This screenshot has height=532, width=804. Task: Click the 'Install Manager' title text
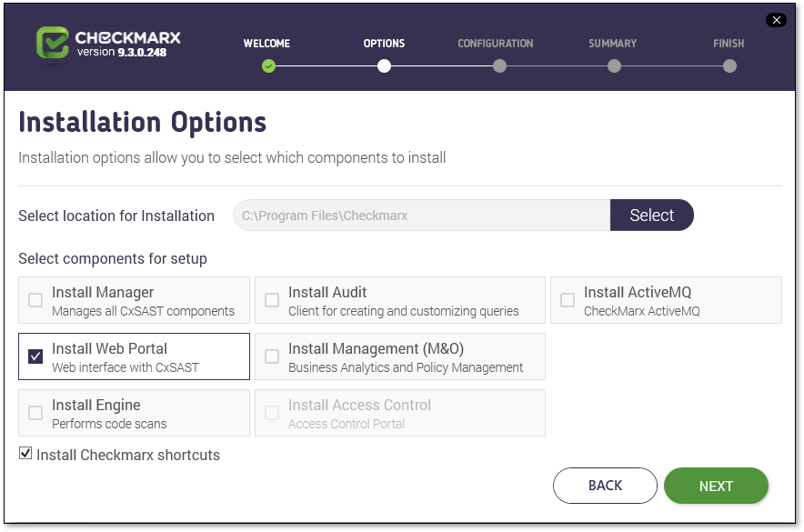pos(103,292)
